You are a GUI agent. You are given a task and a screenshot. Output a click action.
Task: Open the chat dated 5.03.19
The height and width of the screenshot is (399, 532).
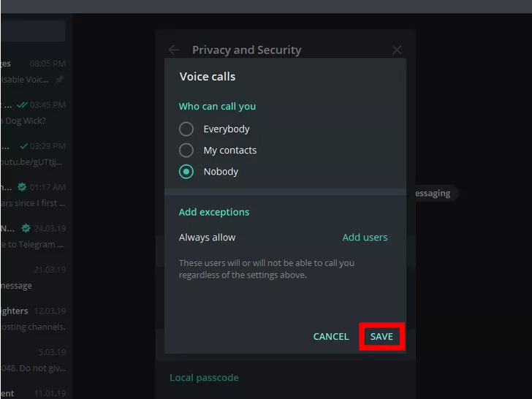pyautogui.click(x=33, y=360)
